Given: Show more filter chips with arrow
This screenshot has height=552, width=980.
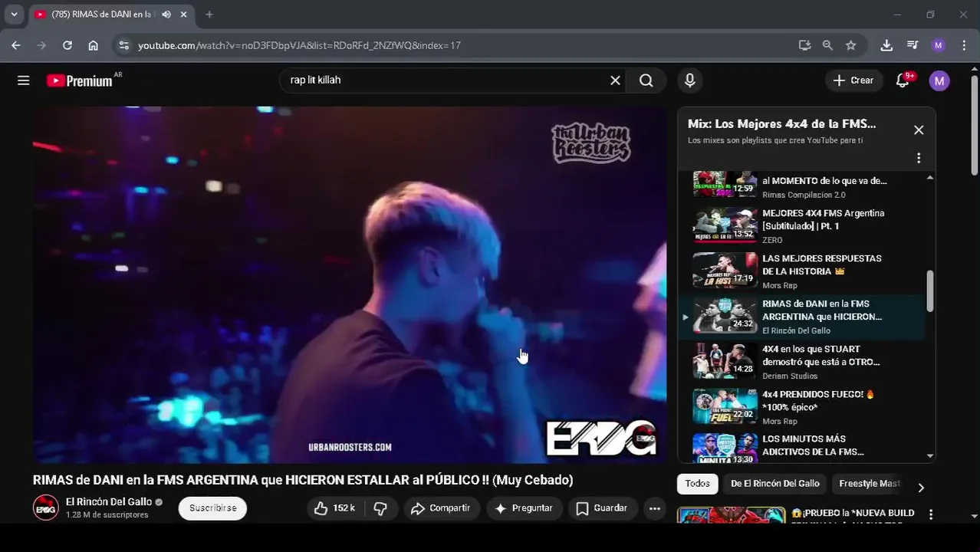Looking at the screenshot, I should point(921,488).
